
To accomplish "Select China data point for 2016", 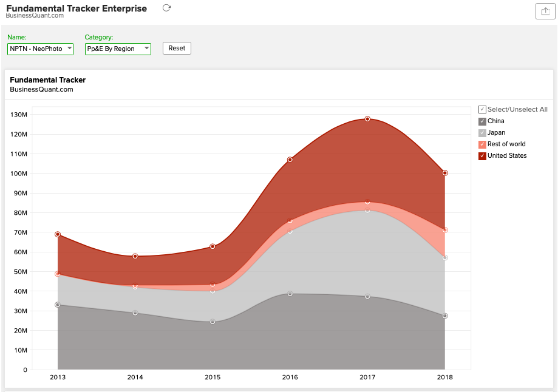I will tap(290, 294).
